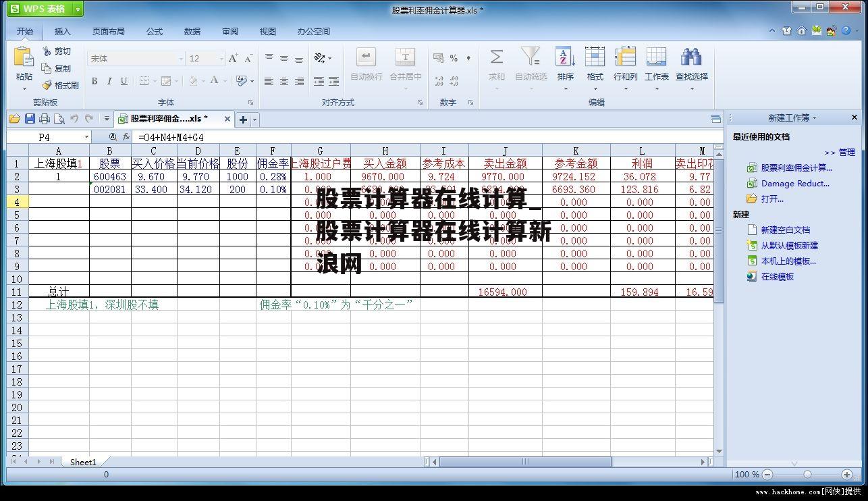Open the font size dropdown showing 12

click(221, 59)
